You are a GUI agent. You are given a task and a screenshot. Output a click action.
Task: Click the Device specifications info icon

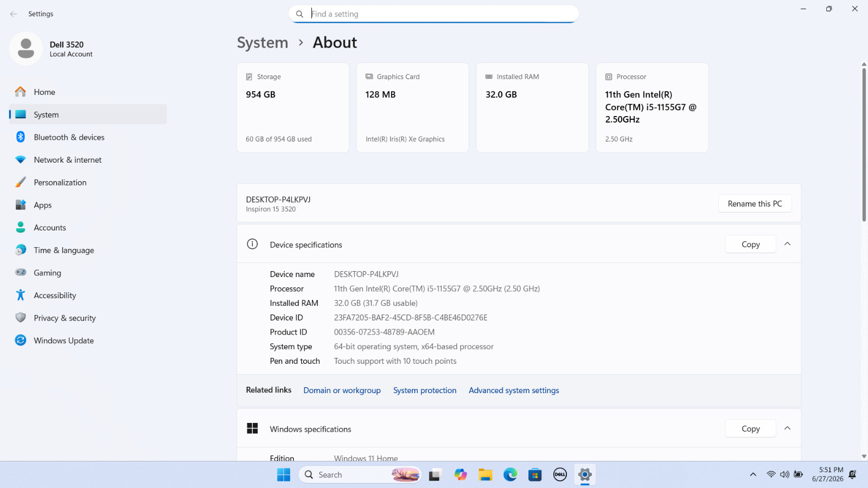252,244
